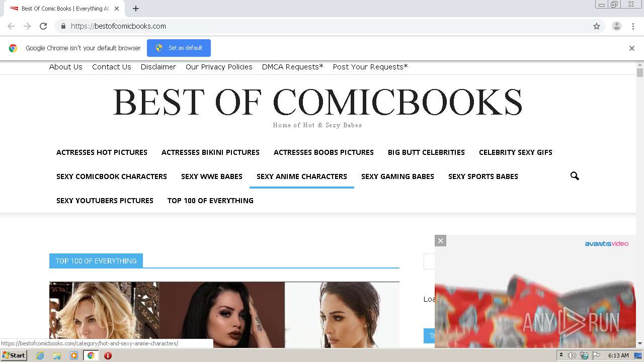The image size is (644, 362).
Task: Close the Best Of Comic Books tab
Action: click(117, 9)
